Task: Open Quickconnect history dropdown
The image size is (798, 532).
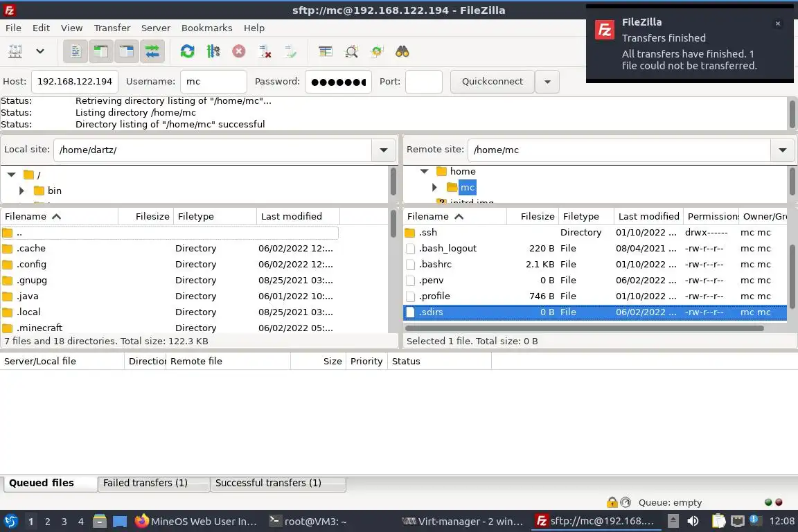Action: [547, 82]
